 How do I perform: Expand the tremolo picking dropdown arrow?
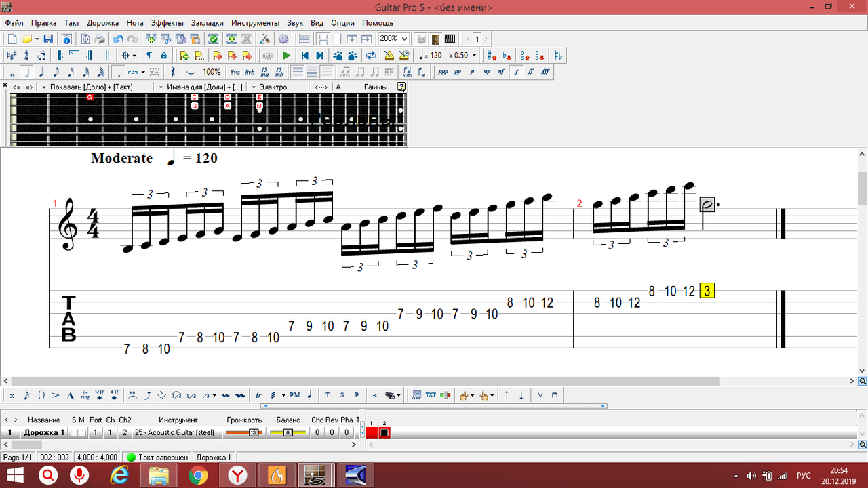coord(283,395)
